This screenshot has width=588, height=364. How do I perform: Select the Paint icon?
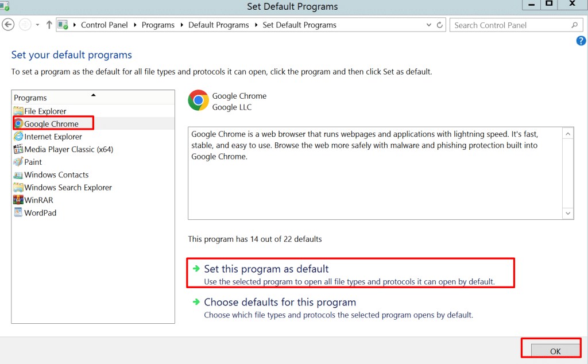click(x=17, y=162)
